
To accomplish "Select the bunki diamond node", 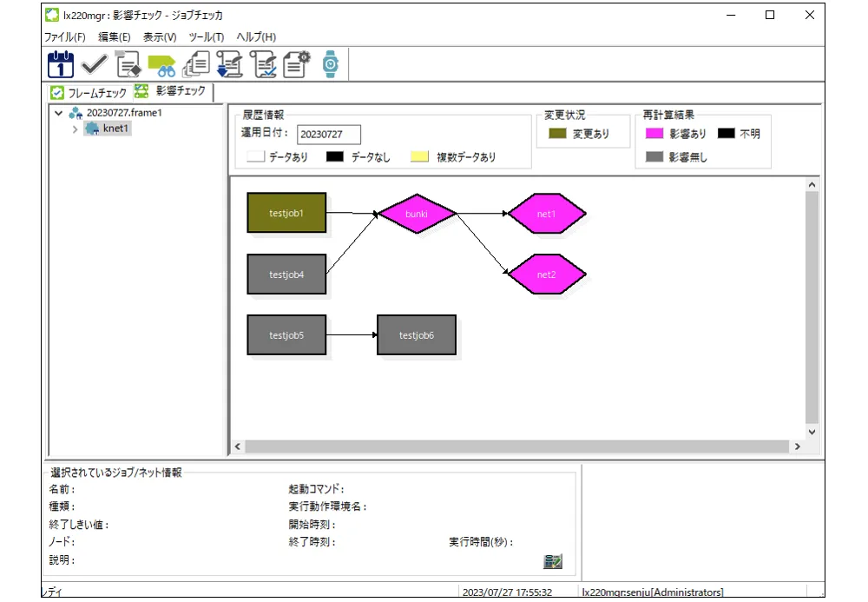I will [x=417, y=214].
